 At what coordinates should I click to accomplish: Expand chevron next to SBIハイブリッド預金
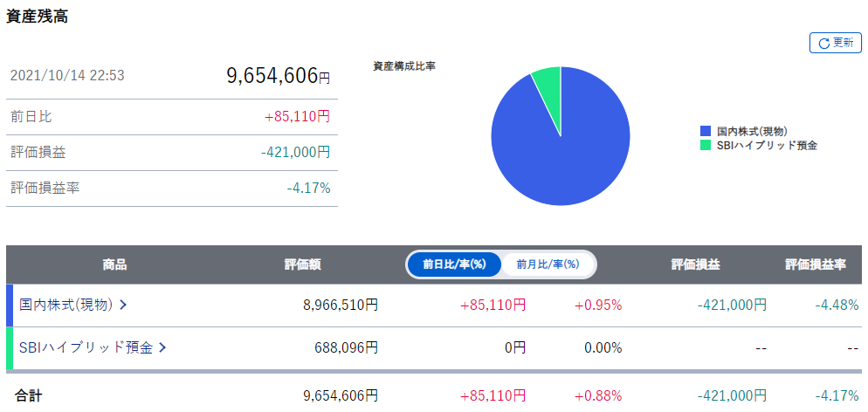click(162, 347)
